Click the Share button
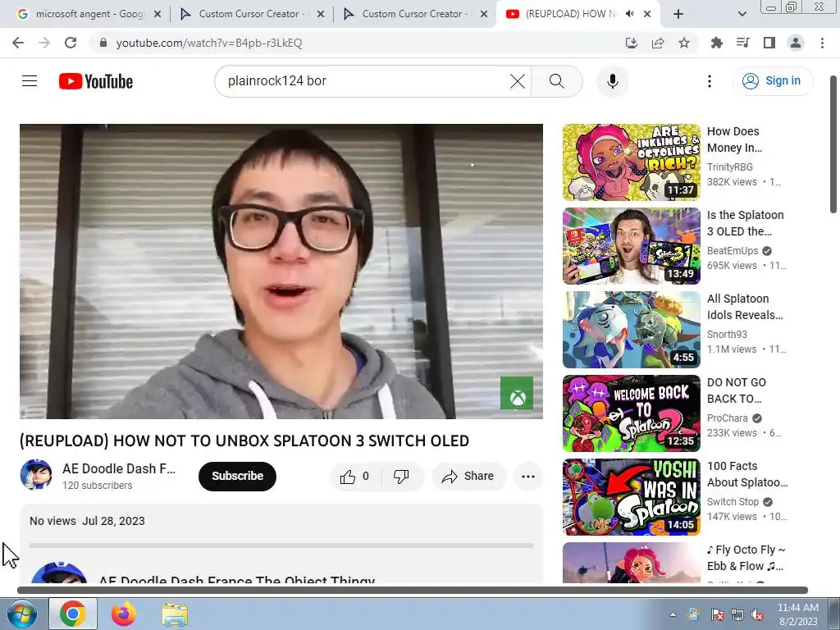 468,477
